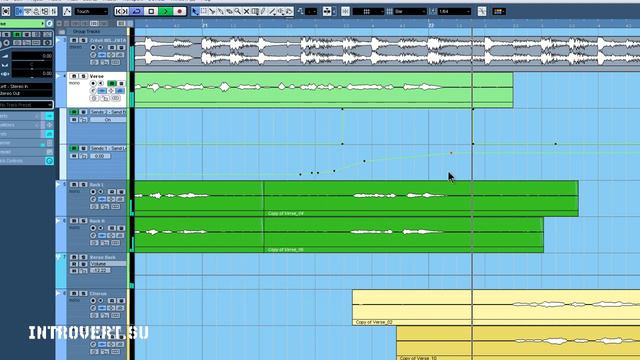Select the Mute X tool

(246, 11)
